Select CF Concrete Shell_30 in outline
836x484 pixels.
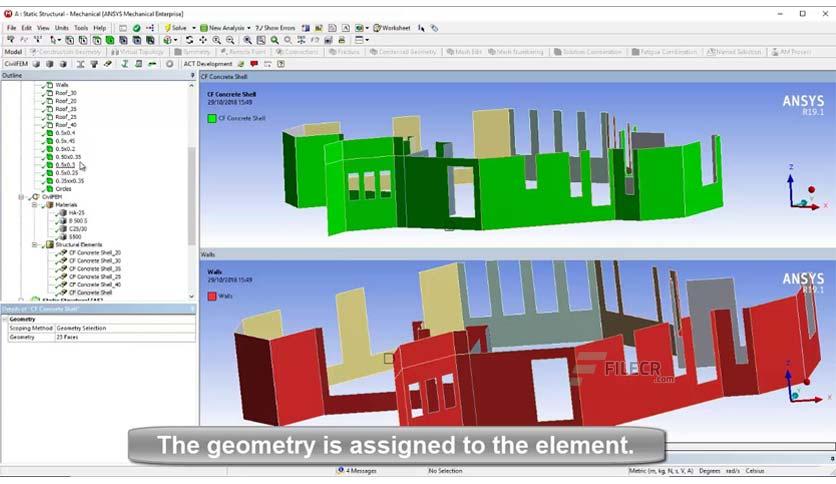pos(94,261)
